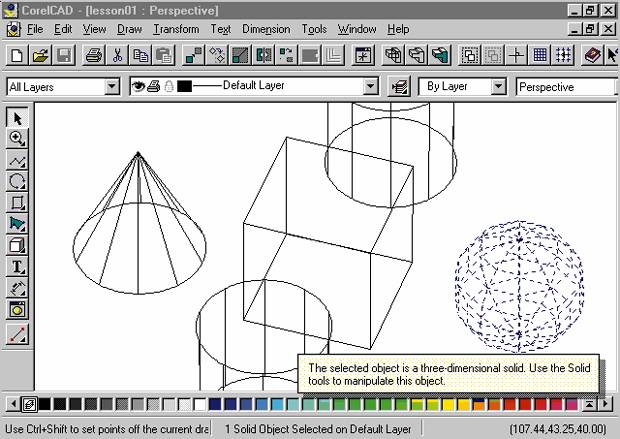Select the Dimension tool in toolbox
The image size is (620, 439).
(17, 288)
